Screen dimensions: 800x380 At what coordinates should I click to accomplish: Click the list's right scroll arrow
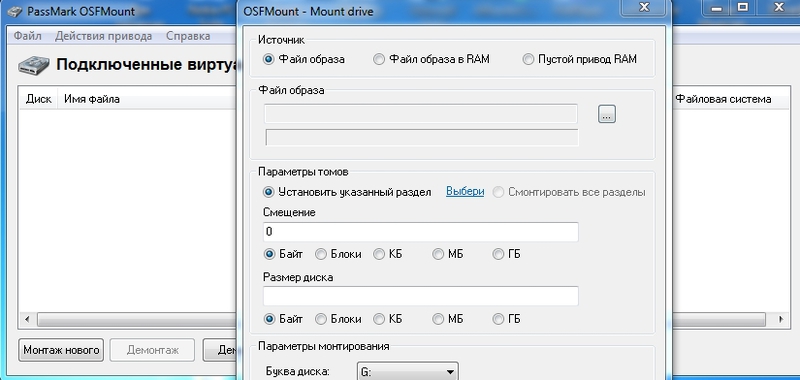pos(781,320)
